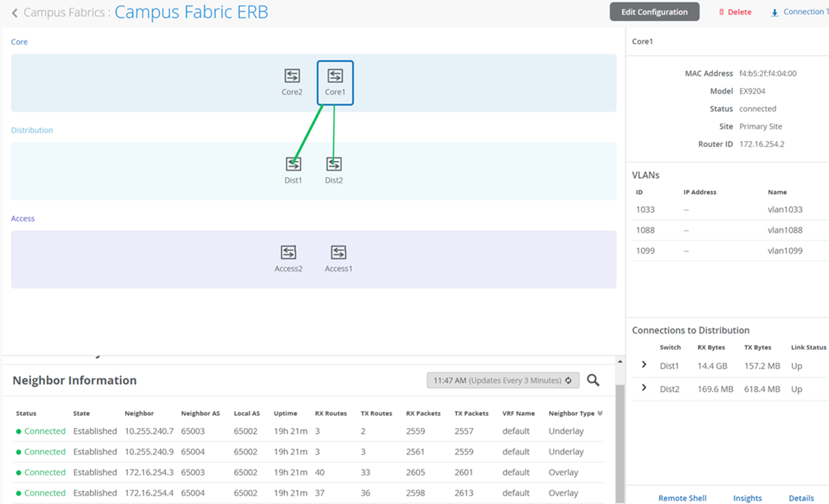Expand the Dist1 connection row
This screenshot has width=829, height=504.
pyautogui.click(x=644, y=365)
